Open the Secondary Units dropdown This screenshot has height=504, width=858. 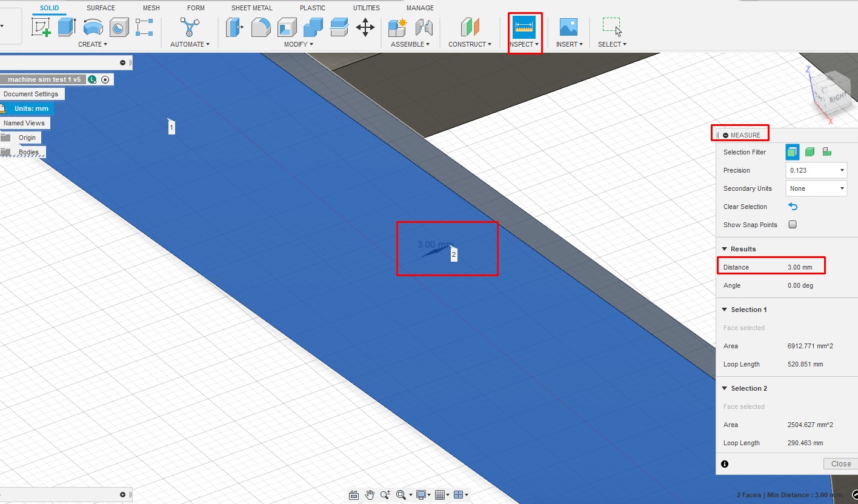coord(816,188)
